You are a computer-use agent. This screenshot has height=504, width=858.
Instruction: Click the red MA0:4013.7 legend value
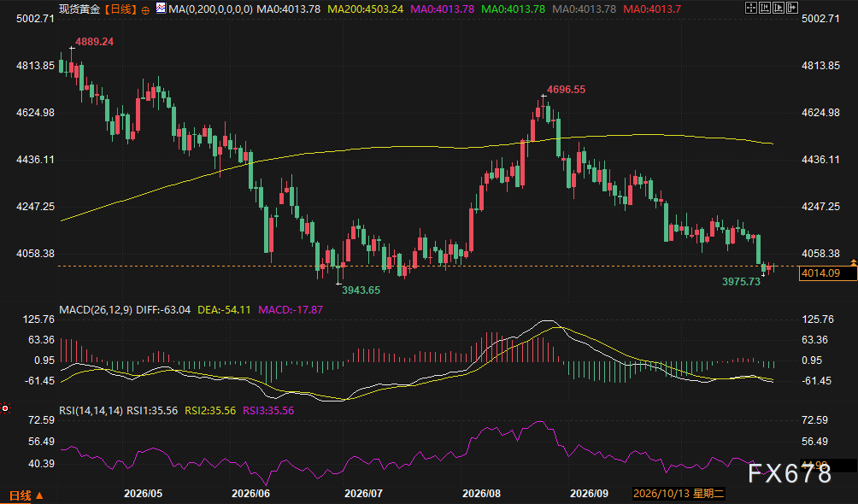(652, 9)
